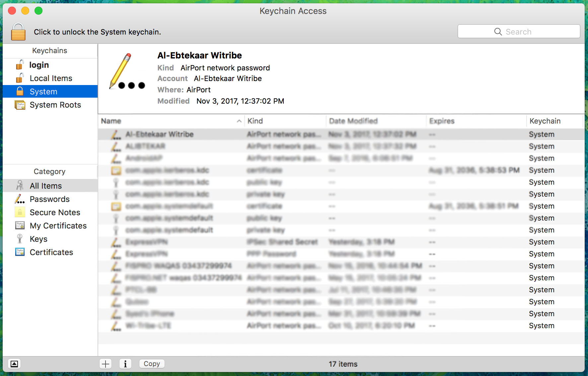Select the Local Items keychain
This screenshot has width=588, height=376.
[50, 78]
